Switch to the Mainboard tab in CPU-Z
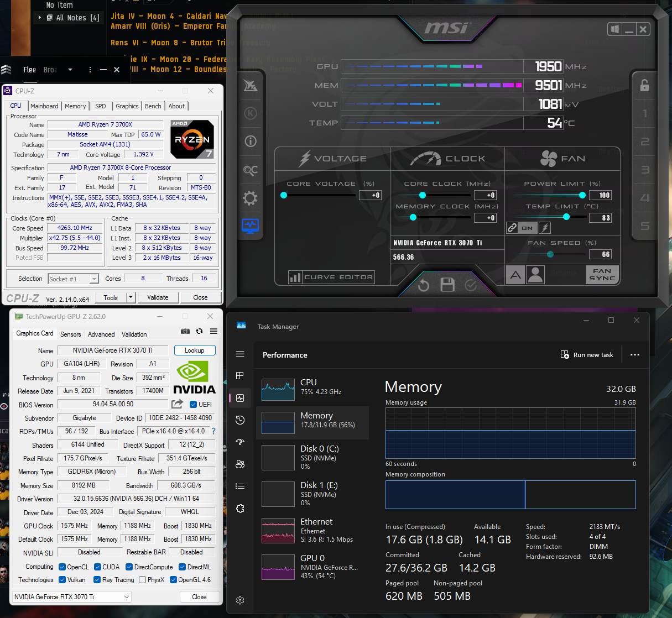This screenshot has height=618, width=672. (44, 106)
